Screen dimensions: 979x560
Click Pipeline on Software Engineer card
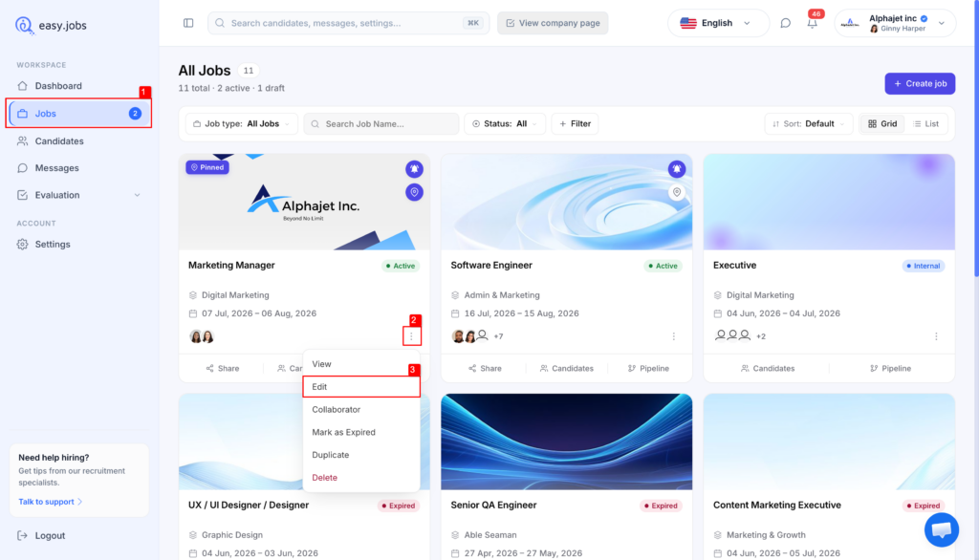pos(648,368)
